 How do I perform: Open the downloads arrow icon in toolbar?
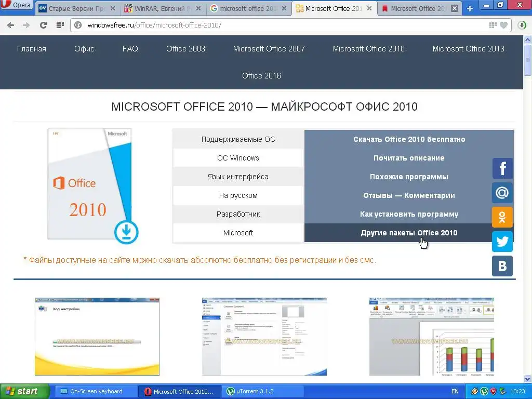(522, 25)
